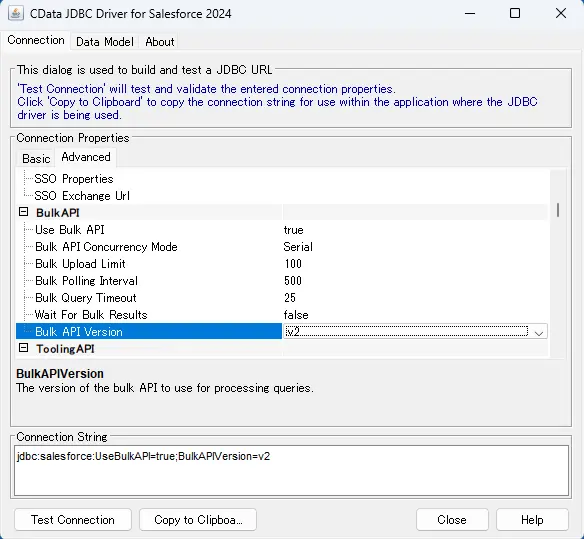Image resolution: width=584 pixels, height=539 pixels.
Task: Click the ToolingAPI section header label
Action: (65, 349)
